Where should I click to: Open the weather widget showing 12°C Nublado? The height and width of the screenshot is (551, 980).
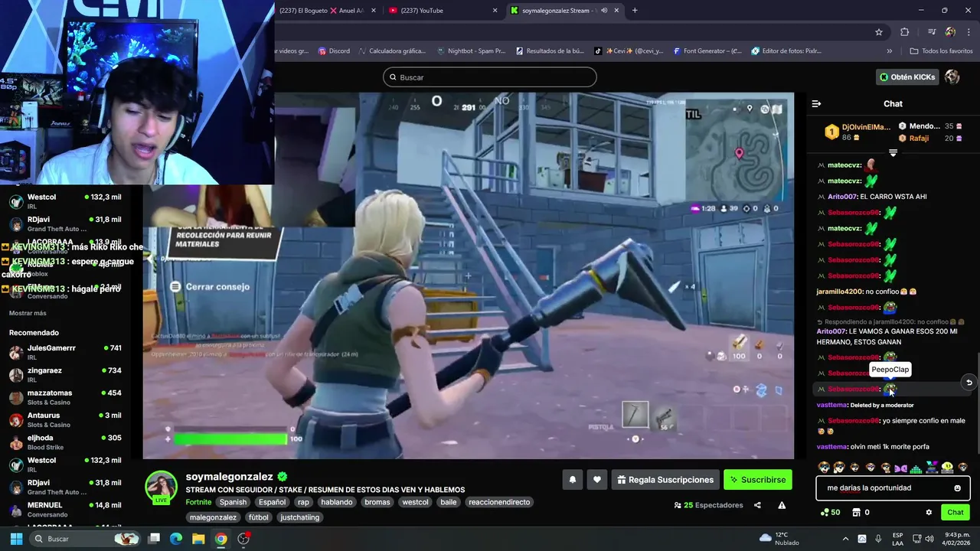pyautogui.click(x=779, y=539)
